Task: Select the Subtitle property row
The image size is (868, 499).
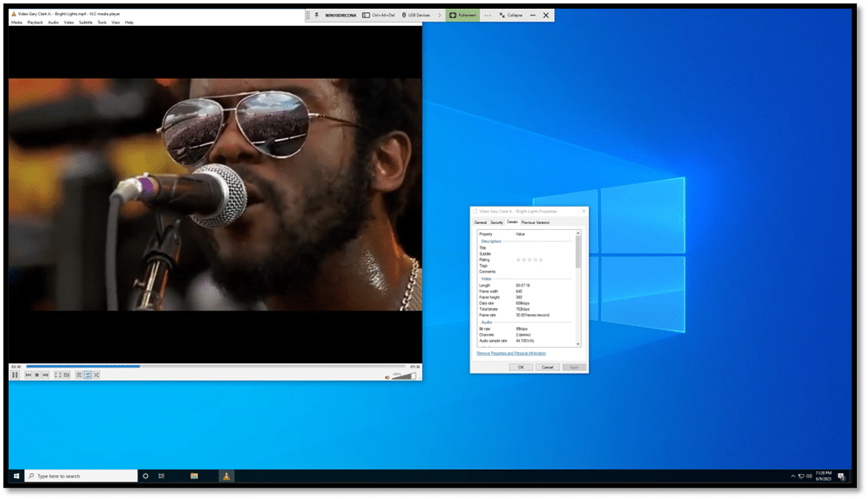Action: [x=525, y=253]
